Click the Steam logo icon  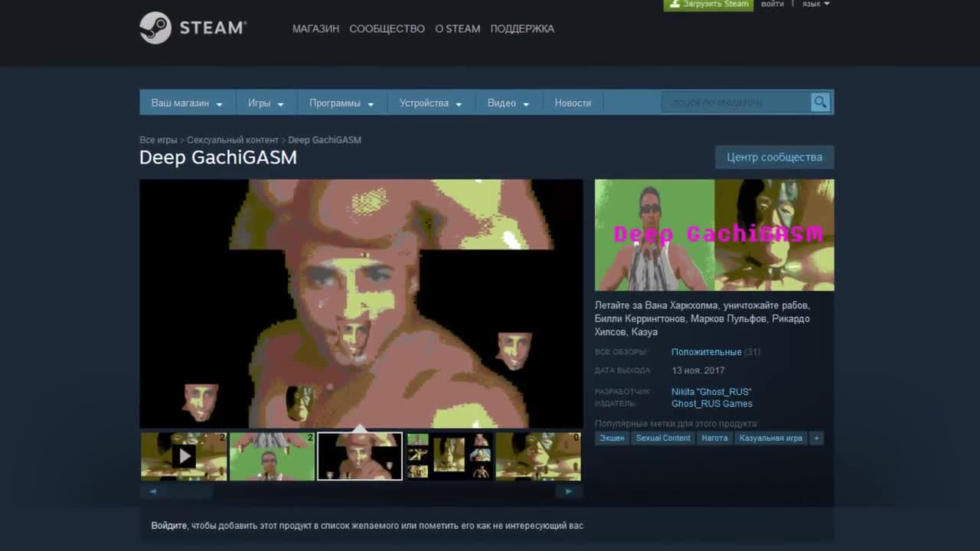155,28
